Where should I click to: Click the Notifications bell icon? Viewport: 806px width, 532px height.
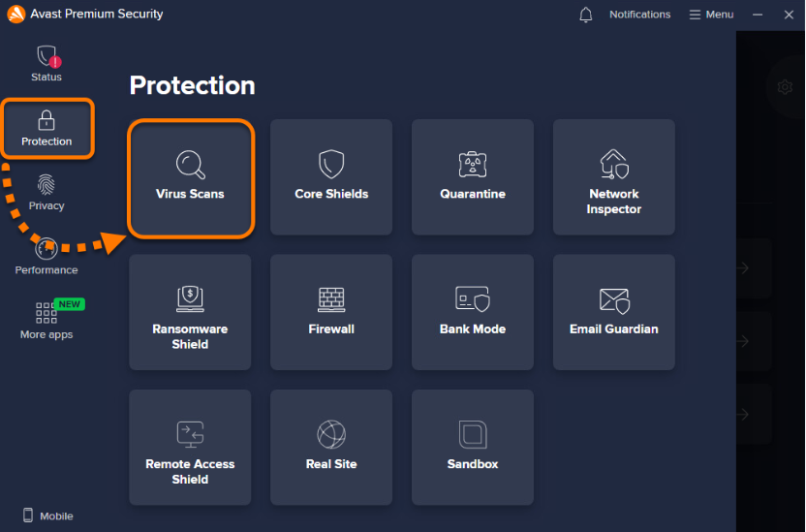pyautogui.click(x=585, y=15)
